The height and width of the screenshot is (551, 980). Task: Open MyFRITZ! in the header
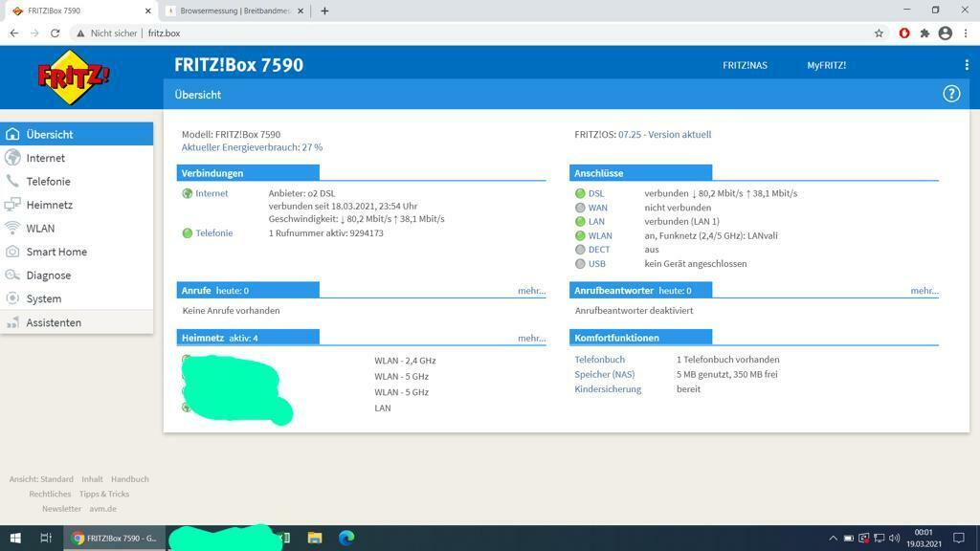tap(826, 65)
